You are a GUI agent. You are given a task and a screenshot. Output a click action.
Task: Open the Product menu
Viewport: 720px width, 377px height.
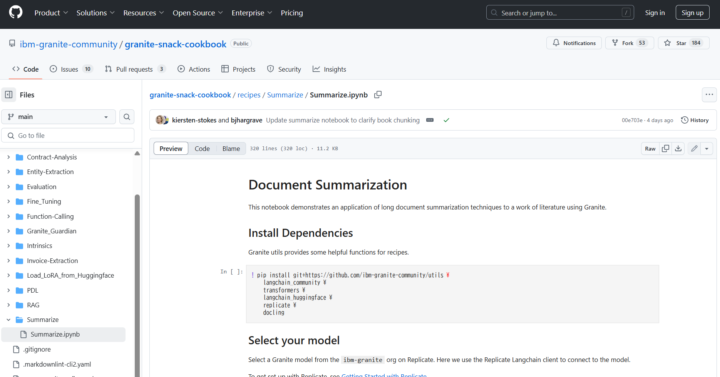51,13
